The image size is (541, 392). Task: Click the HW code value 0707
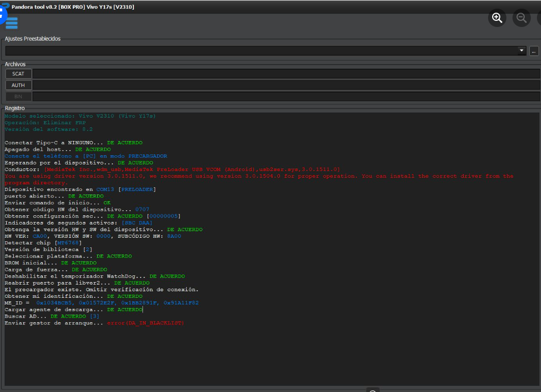142,209
